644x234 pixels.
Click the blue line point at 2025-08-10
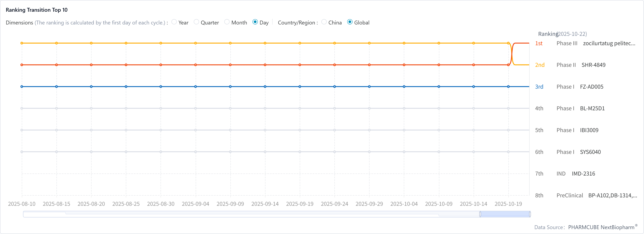22,87
